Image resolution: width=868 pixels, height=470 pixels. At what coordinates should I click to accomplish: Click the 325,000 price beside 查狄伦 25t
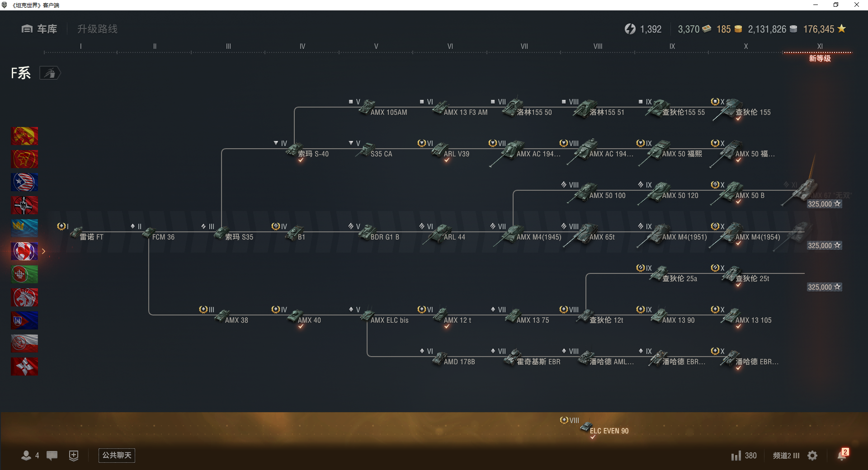[825, 287]
